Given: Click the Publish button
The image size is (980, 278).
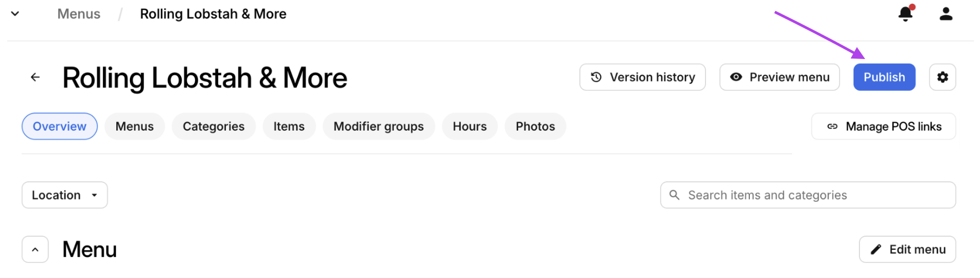Looking at the screenshot, I should tap(884, 77).
